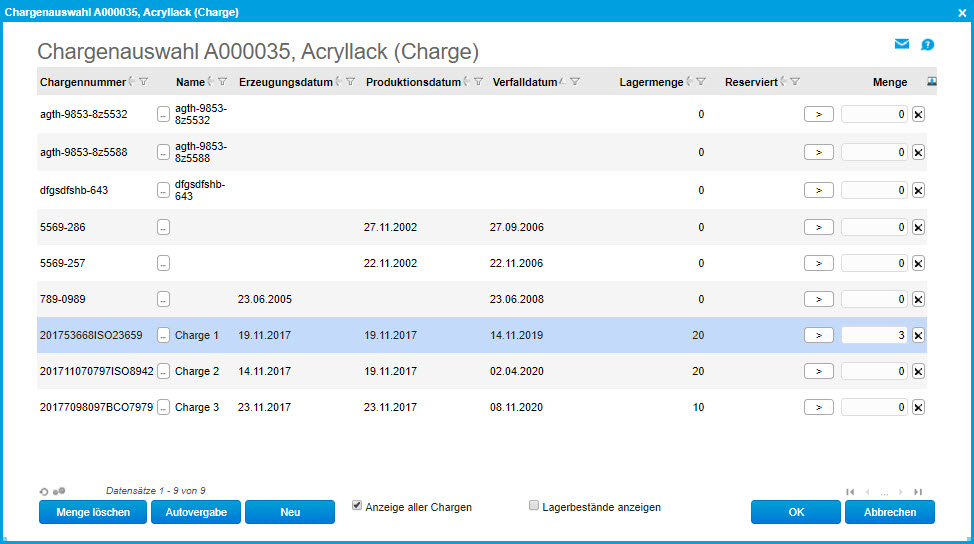This screenshot has width=974, height=544.
Task: Refresh the table with reload icon
Action: pos(43,491)
